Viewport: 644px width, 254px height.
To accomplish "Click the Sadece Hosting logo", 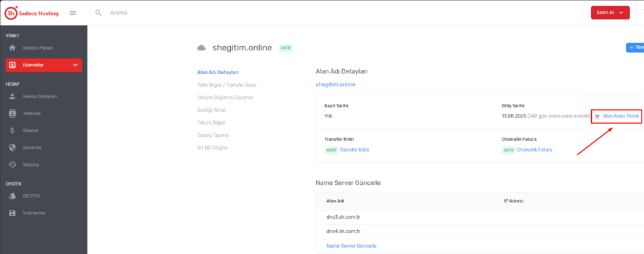I will (x=31, y=13).
